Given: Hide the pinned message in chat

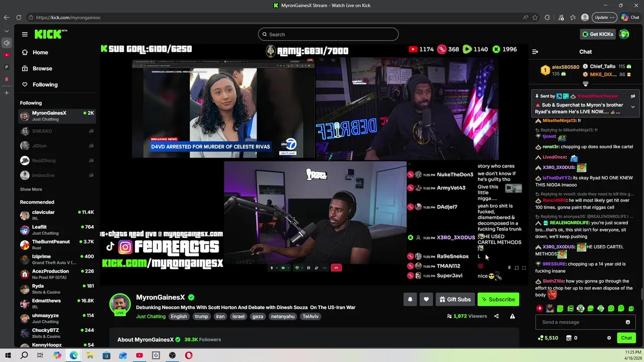Looking at the screenshot, I should click(x=633, y=96).
